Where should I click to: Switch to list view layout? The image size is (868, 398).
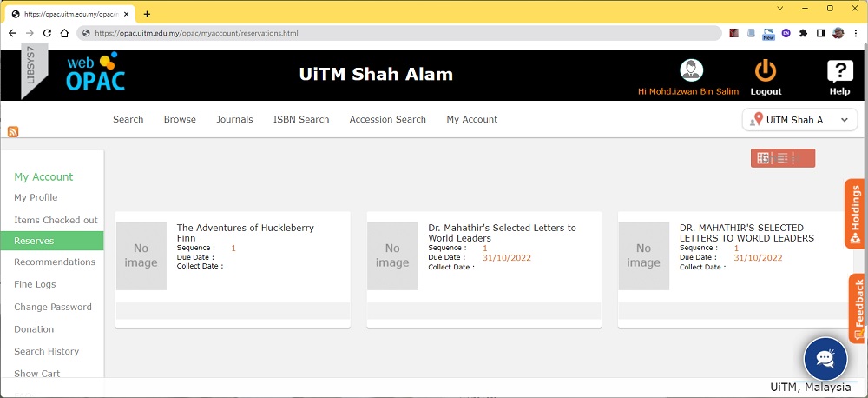point(782,158)
